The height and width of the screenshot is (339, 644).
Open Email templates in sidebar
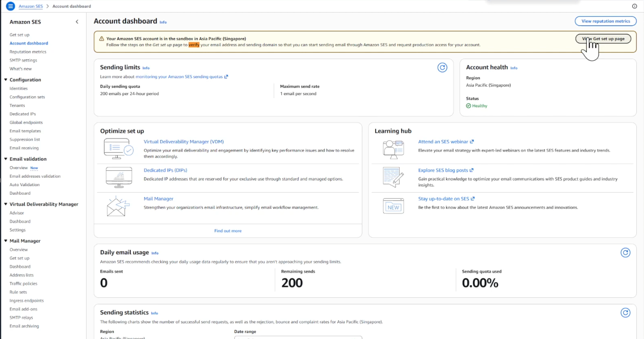[x=25, y=131]
